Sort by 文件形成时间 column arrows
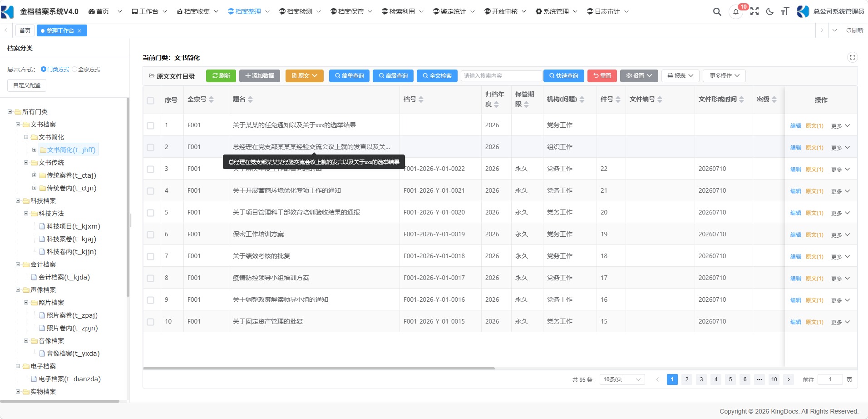The height and width of the screenshot is (419, 868). (x=741, y=100)
